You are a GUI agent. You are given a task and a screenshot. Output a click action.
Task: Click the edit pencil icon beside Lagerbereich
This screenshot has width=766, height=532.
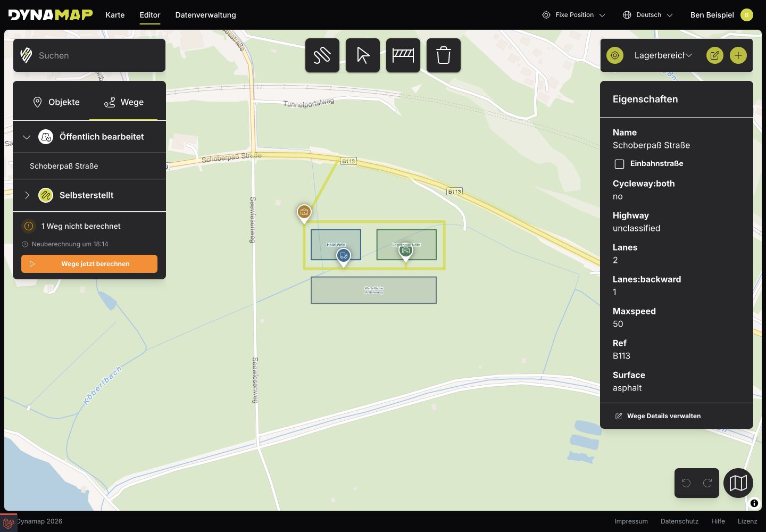[715, 55]
